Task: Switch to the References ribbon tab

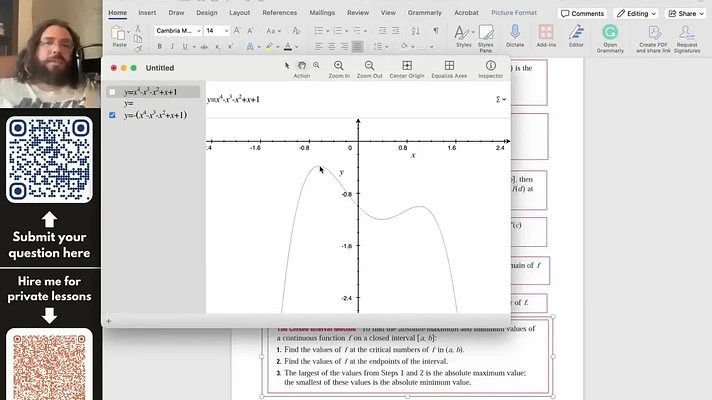Action: click(x=280, y=13)
